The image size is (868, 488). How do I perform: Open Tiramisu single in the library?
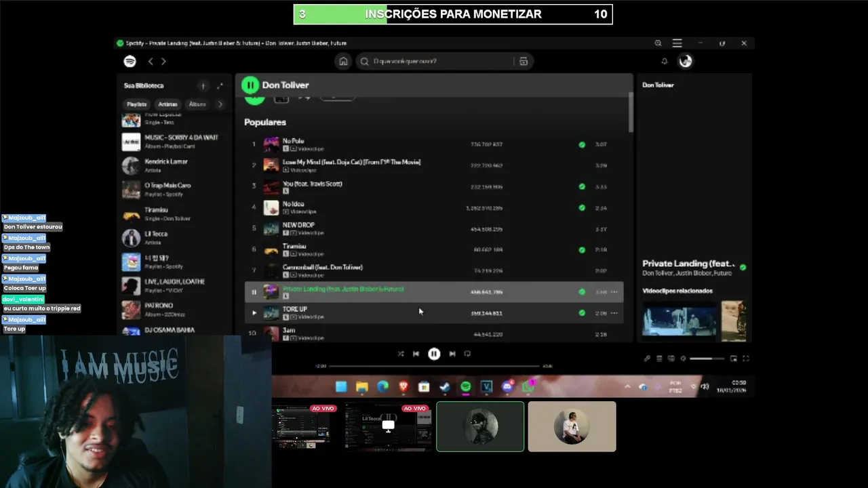pyautogui.click(x=174, y=214)
